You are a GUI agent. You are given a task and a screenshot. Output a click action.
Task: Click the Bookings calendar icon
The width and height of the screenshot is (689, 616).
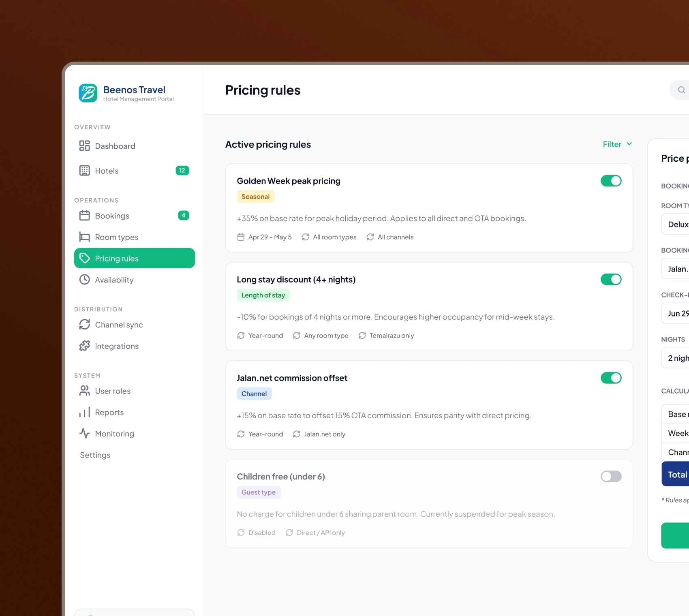coord(84,216)
